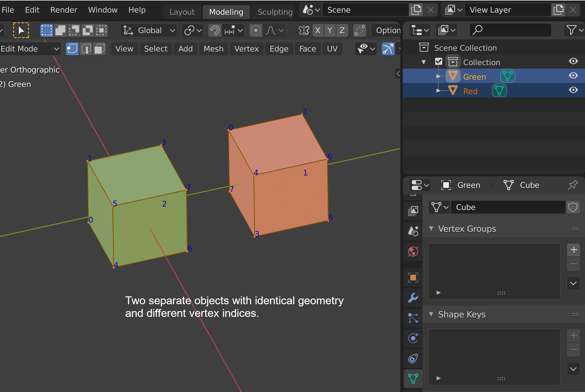This screenshot has height=392, width=585.
Task: Open the Render menu
Action: coord(64,10)
